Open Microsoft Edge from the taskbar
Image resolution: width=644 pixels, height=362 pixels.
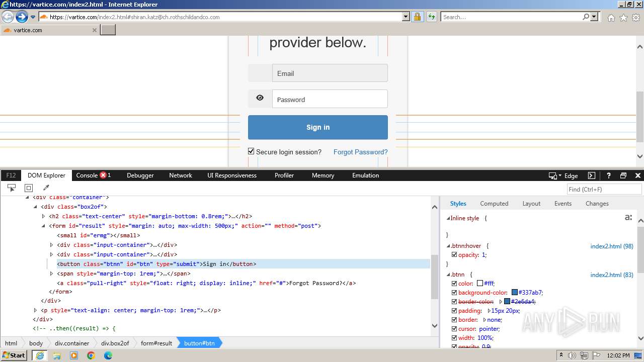click(x=108, y=355)
